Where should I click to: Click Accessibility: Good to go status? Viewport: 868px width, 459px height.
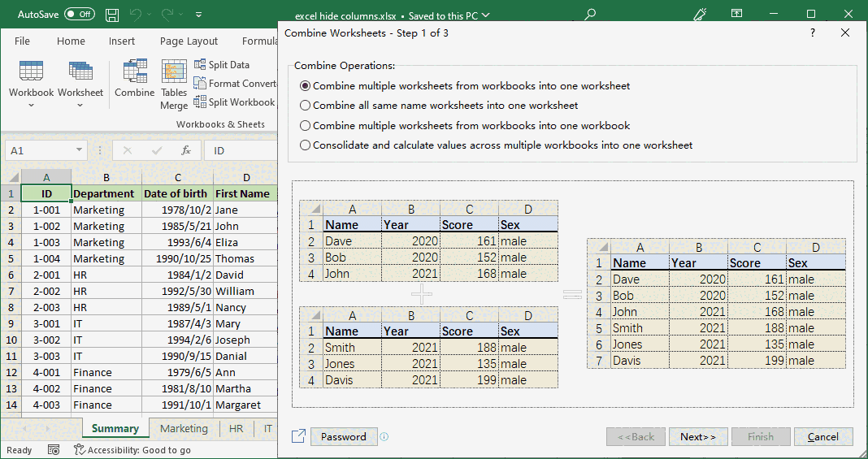[132, 449]
